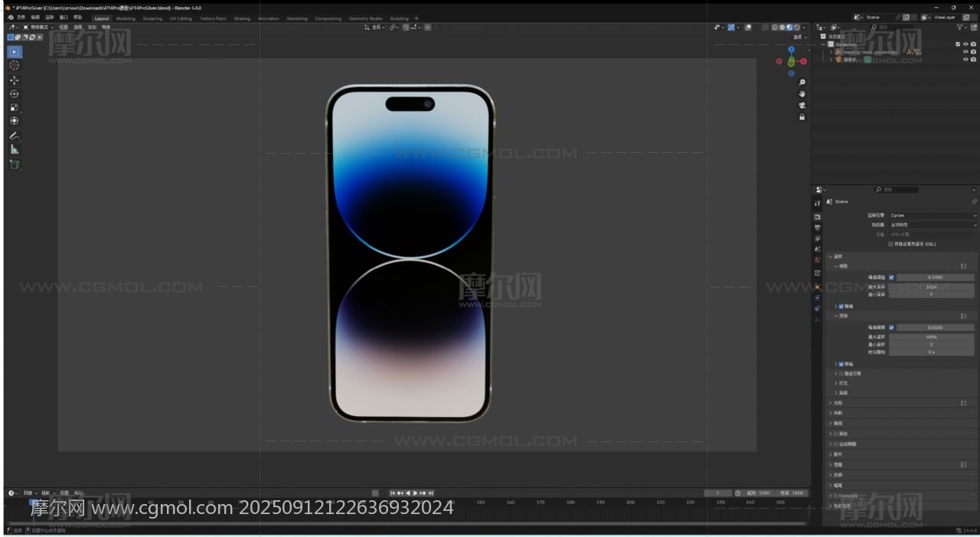Switch to the Sculpting workspace tab
This screenshot has height=537, width=980.
pyautogui.click(x=152, y=18)
